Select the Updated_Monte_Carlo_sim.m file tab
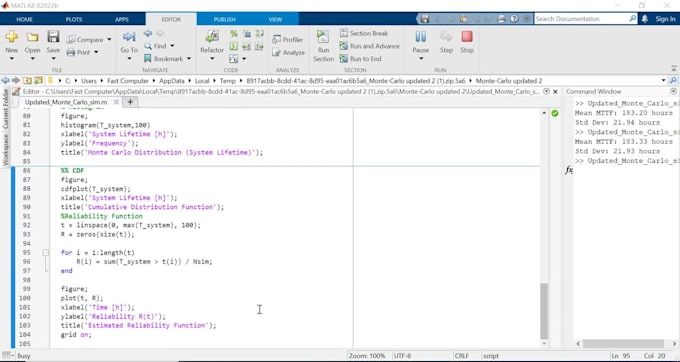Screen dimensions: 680x362 [x=66, y=102]
